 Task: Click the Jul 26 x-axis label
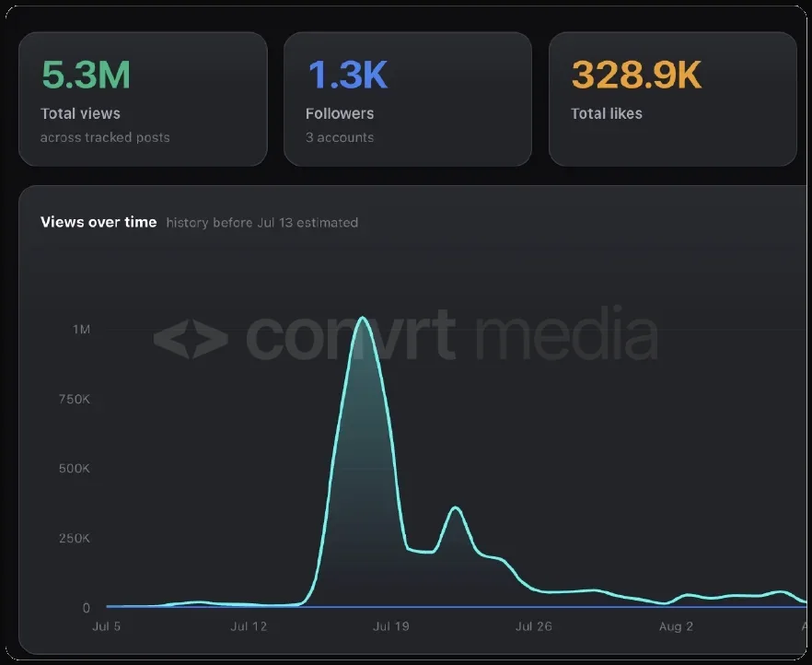pyautogui.click(x=533, y=626)
